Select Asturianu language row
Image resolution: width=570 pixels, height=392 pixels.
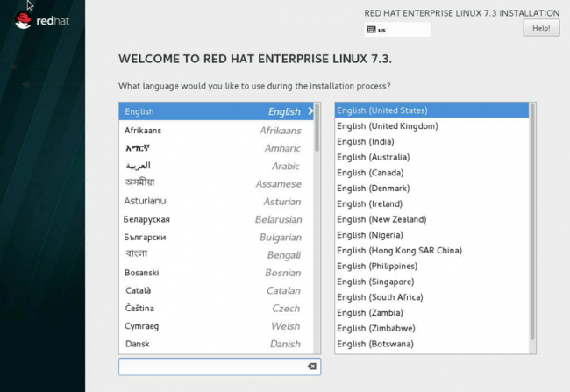[x=217, y=202]
